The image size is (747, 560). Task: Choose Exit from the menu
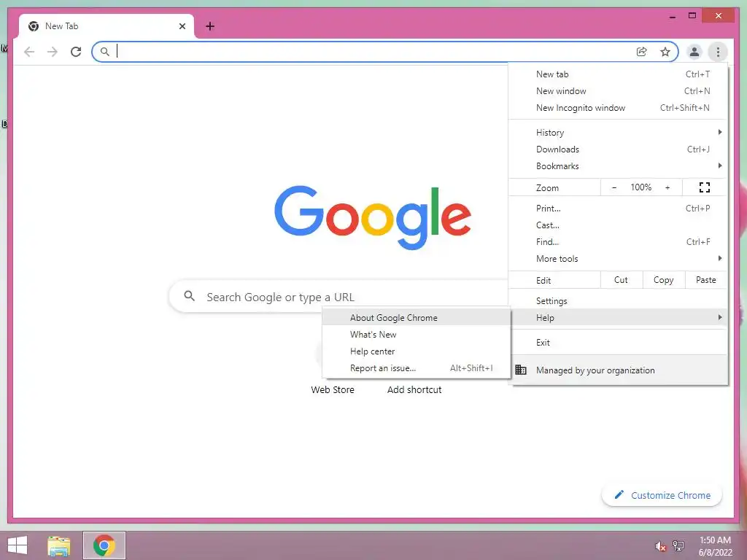[x=618, y=343]
